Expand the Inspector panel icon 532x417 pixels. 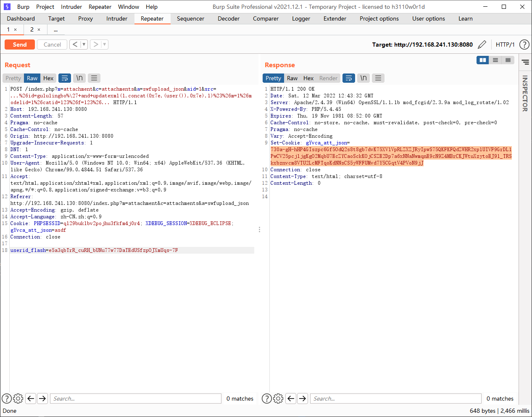click(525, 62)
